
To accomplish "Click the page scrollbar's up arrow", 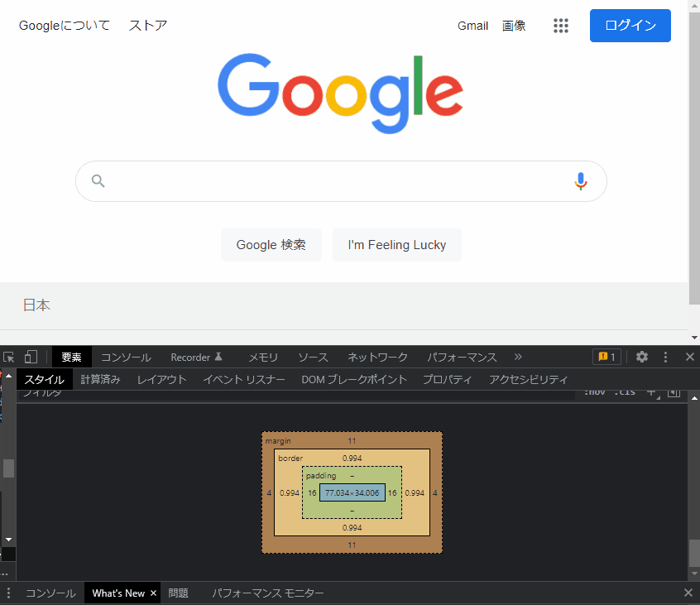I will pyautogui.click(x=694, y=5).
